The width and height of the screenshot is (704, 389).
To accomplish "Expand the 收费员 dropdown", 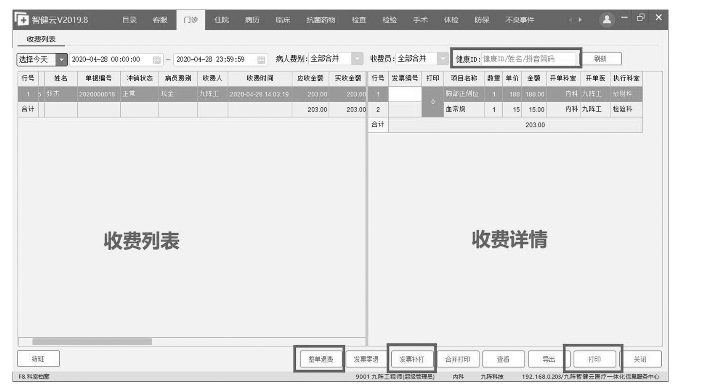I will pos(443,58).
